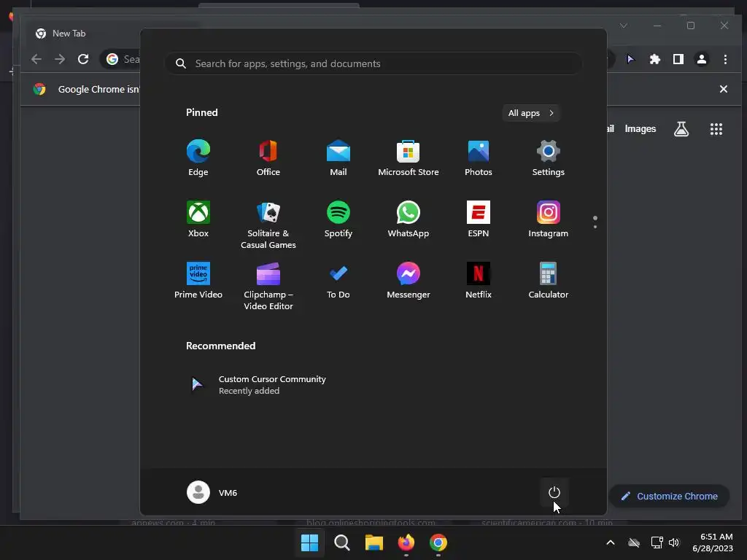Launch Spotify

pos(338,219)
